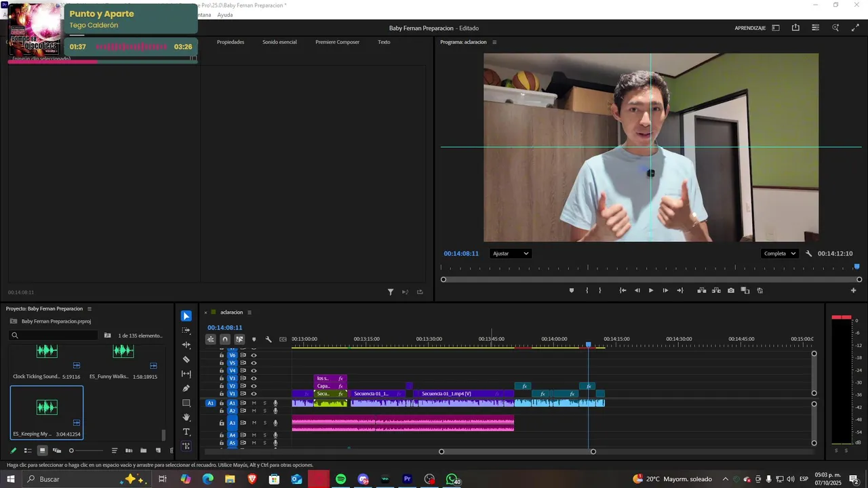This screenshot has width=868, height=488.
Task: Create new bin folder in project panel
Action: pos(143,451)
